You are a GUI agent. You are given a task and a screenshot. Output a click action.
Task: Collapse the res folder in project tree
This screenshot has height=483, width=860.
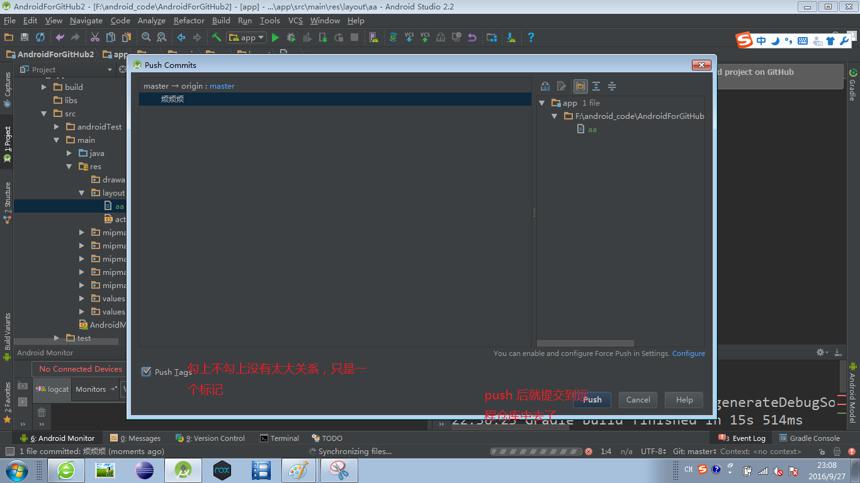[x=69, y=166]
